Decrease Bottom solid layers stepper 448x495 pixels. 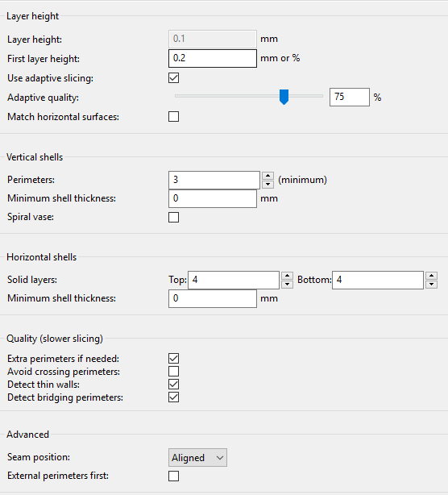pyautogui.click(x=431, y=284)
